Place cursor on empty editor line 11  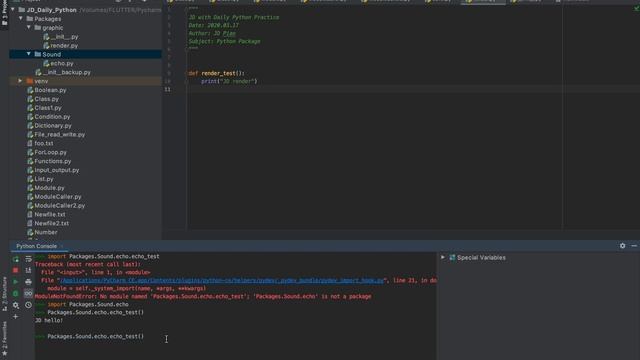[412, 89]
